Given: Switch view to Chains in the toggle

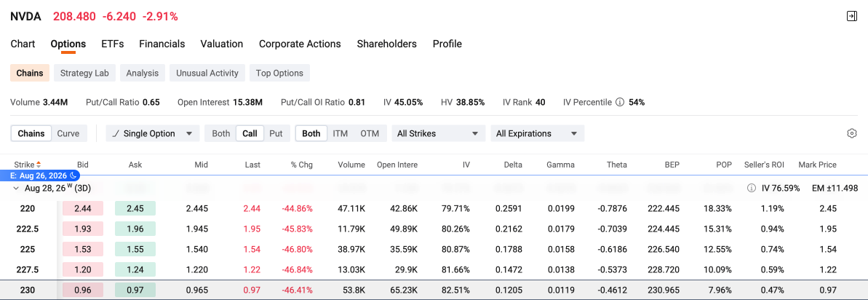Looking at the screenshot, I should coord(31,133).
